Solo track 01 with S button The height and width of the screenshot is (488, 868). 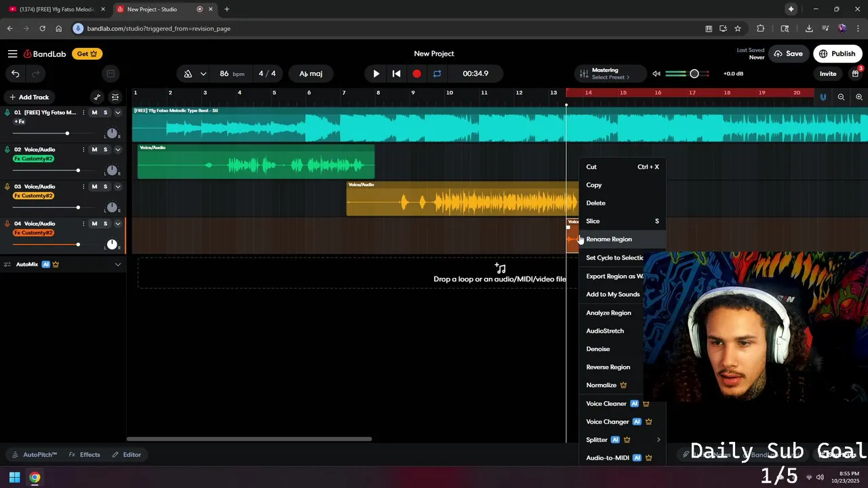pyautogui.click(x=105, y=113)
